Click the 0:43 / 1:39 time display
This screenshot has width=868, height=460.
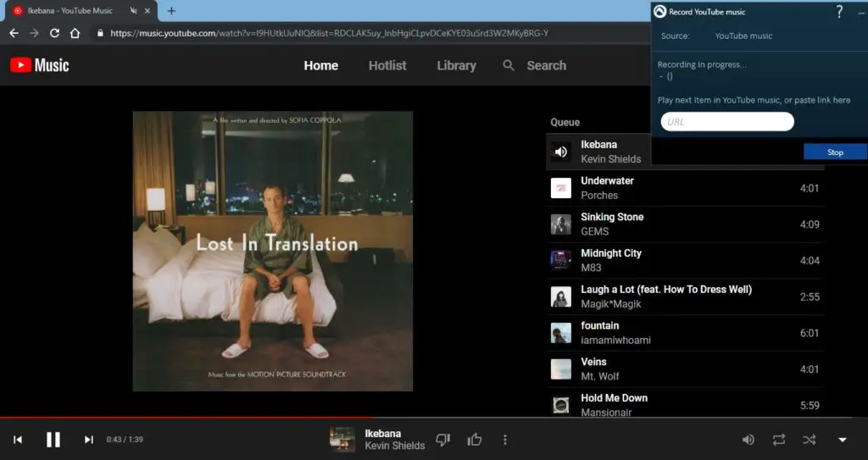point(125,440)
